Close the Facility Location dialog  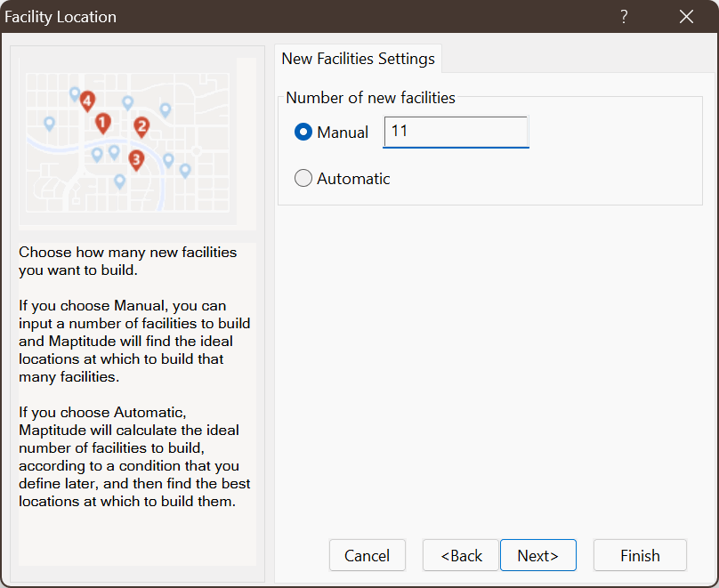coord(686,17)
